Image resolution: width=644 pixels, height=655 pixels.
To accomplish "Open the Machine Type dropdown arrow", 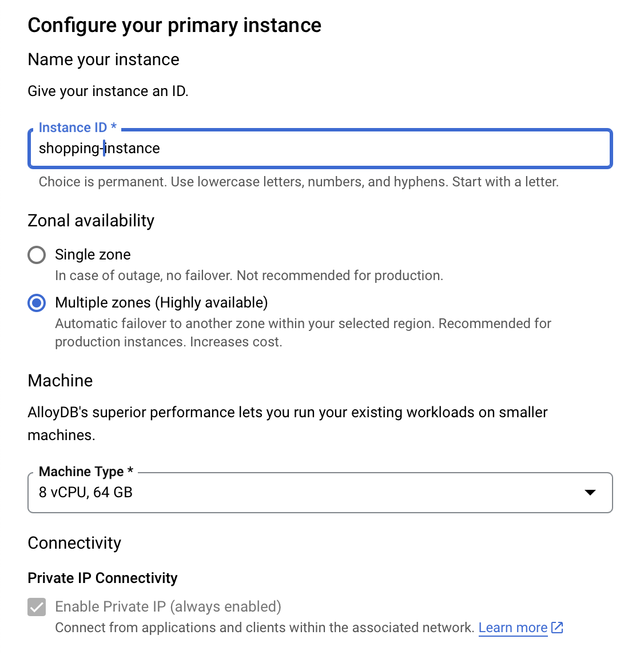I will (590, 493).
